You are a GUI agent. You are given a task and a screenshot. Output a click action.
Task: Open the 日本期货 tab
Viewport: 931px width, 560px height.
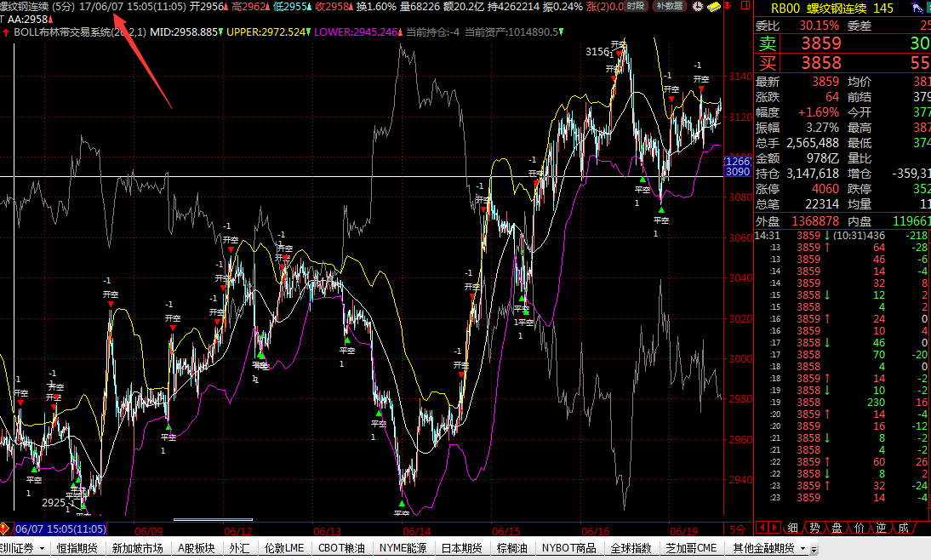(x=462, y=548)
